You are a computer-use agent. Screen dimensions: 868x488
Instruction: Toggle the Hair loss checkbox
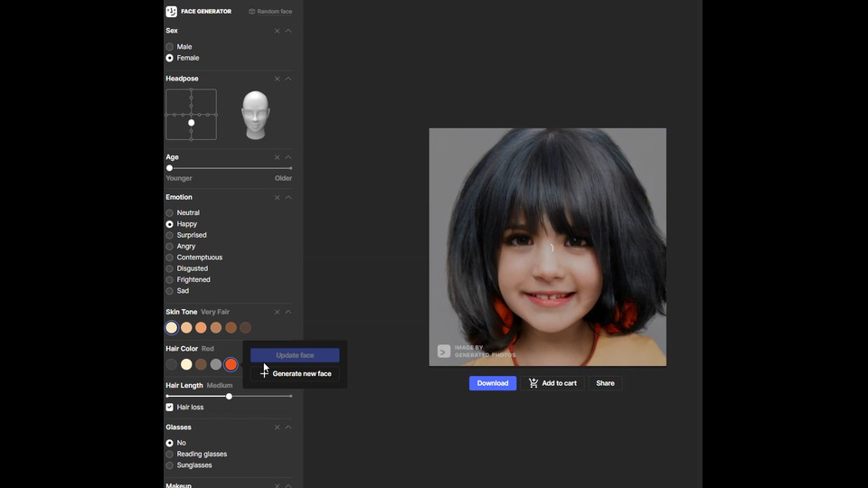[x=170, y=408]
